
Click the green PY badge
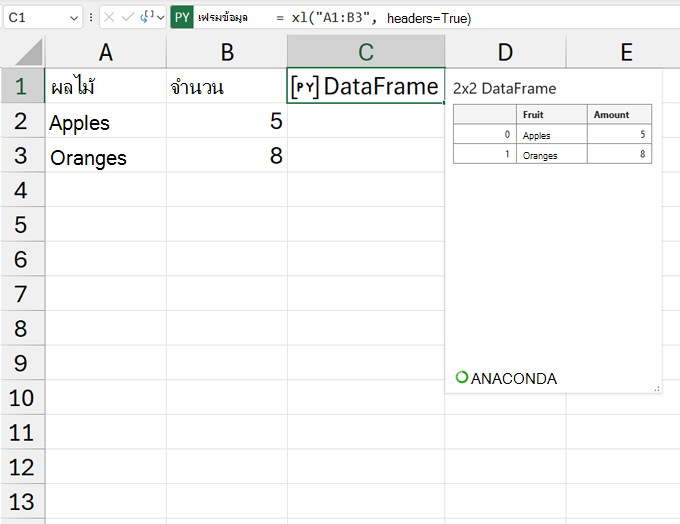coord(182,17)
